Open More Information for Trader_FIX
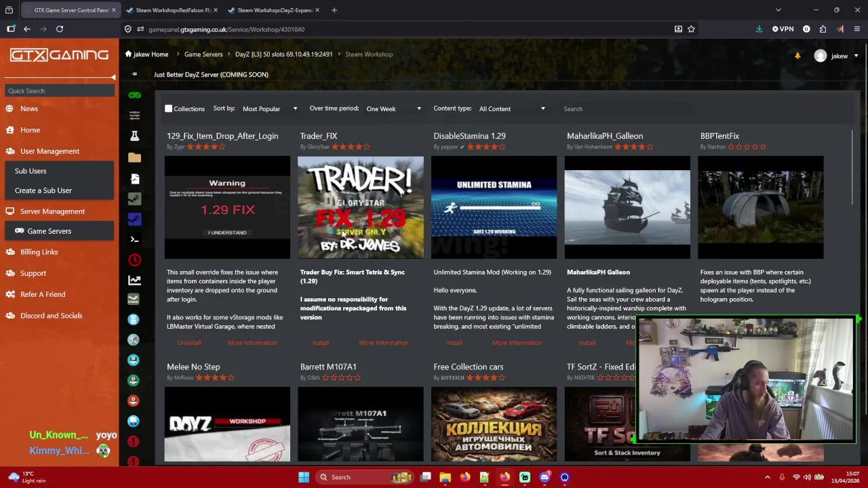Screen dimensions: 868x488 pyautogui.click(x=384, y=343)
